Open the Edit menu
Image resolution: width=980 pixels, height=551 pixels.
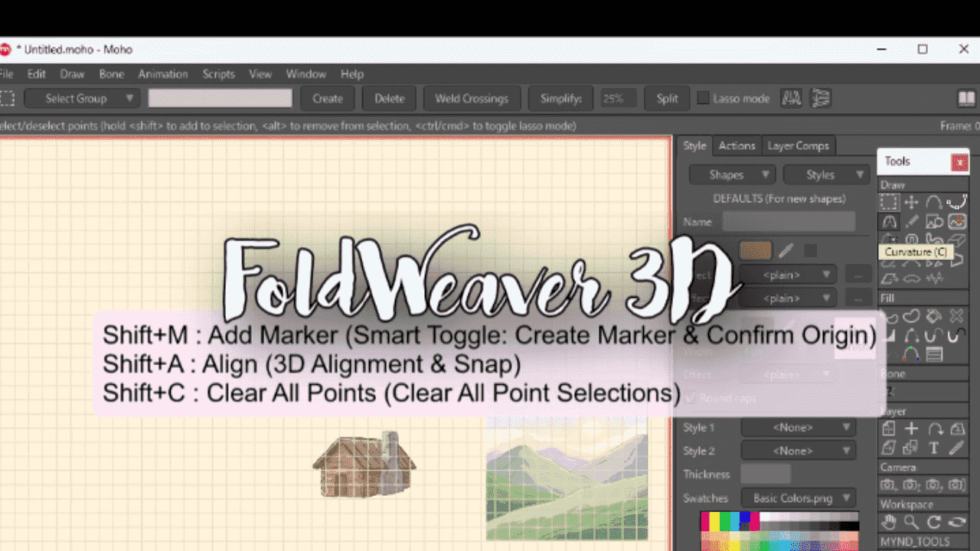[37, 74]
